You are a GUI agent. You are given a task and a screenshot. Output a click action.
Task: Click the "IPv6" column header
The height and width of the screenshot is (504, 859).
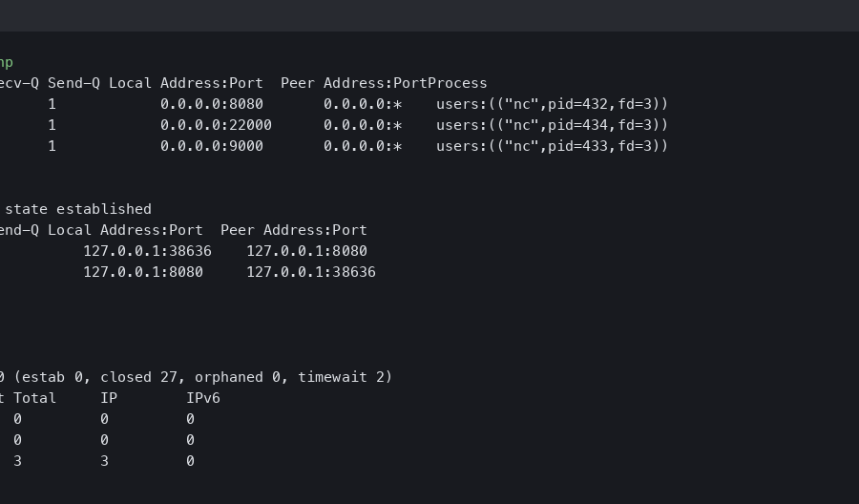point(203,398)
